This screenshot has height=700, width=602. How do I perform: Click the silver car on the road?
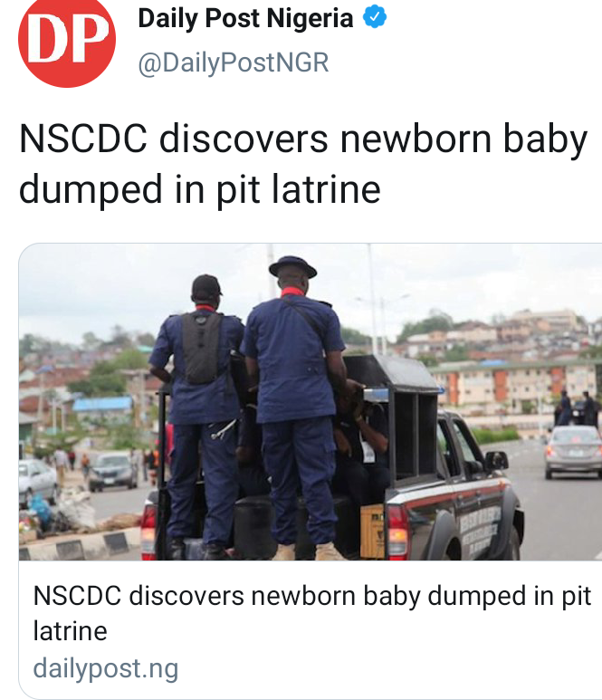574,452
